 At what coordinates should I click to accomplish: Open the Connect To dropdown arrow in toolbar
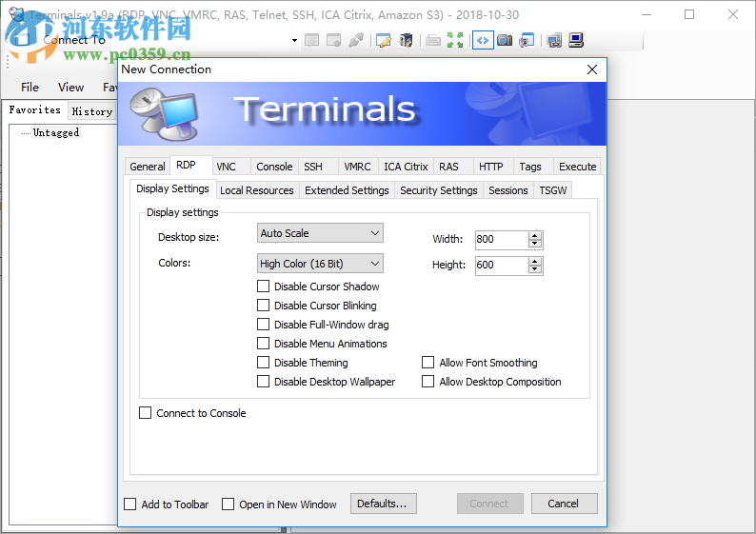click(294, 41)
